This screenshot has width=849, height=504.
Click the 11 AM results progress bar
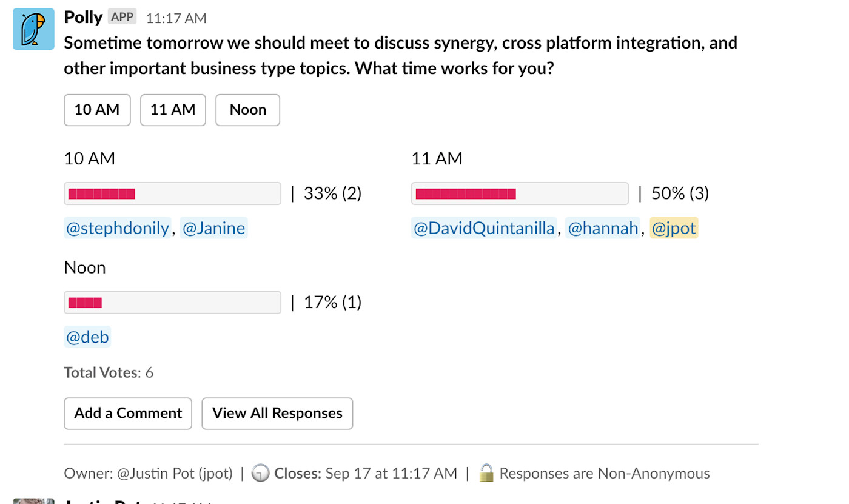point(520,193)
